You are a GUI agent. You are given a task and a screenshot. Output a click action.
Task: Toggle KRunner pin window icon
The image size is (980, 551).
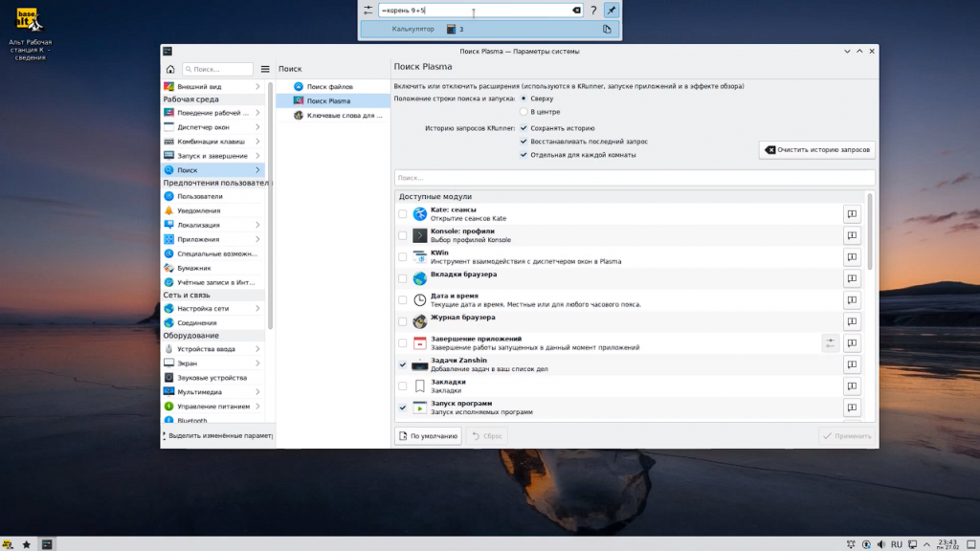point(612,10)
